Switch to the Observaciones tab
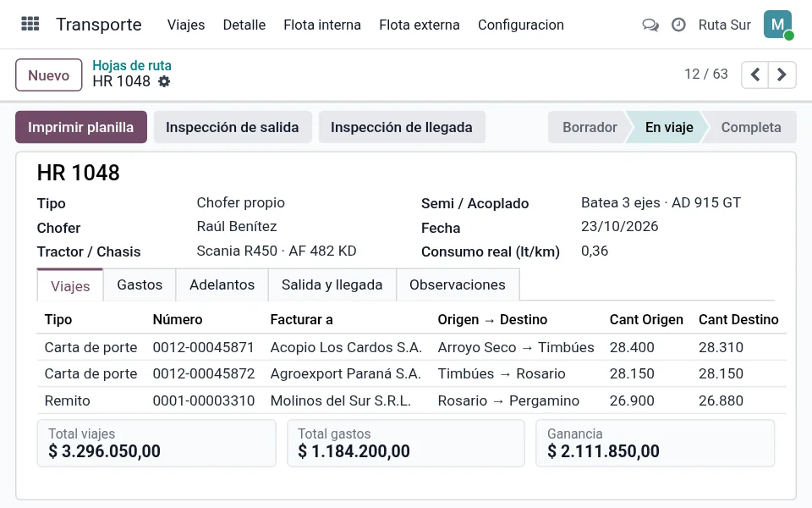 coord(458,284)
